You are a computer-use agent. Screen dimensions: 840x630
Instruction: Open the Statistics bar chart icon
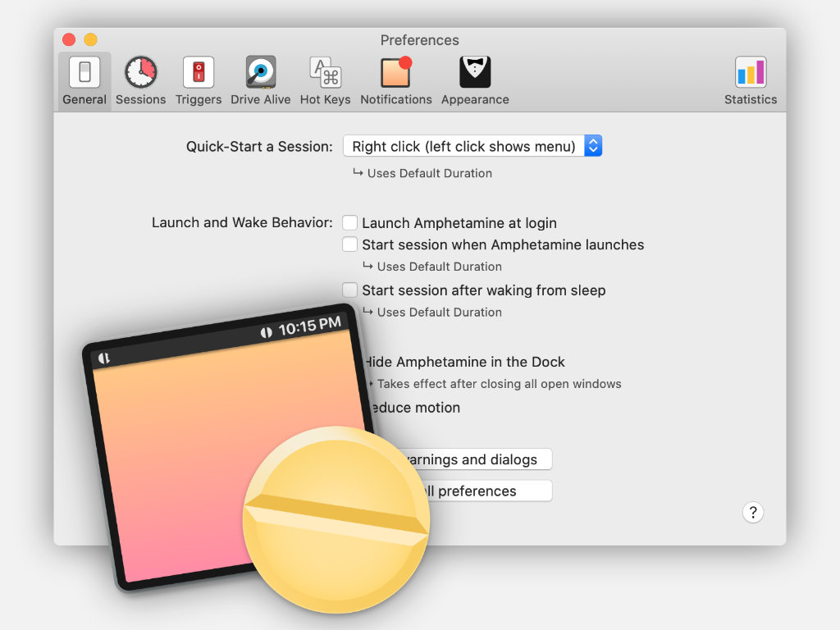click(x=750, y=73)
